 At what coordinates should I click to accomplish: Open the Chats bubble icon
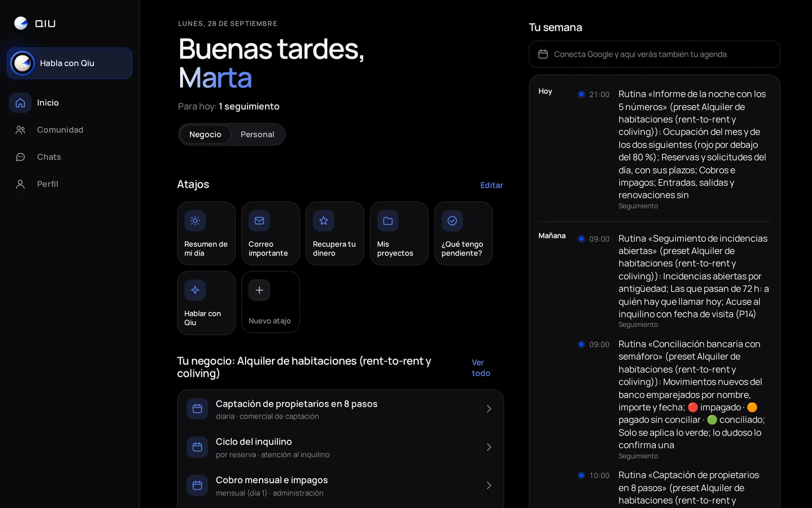pyautogui.click(x=20, y=157)
